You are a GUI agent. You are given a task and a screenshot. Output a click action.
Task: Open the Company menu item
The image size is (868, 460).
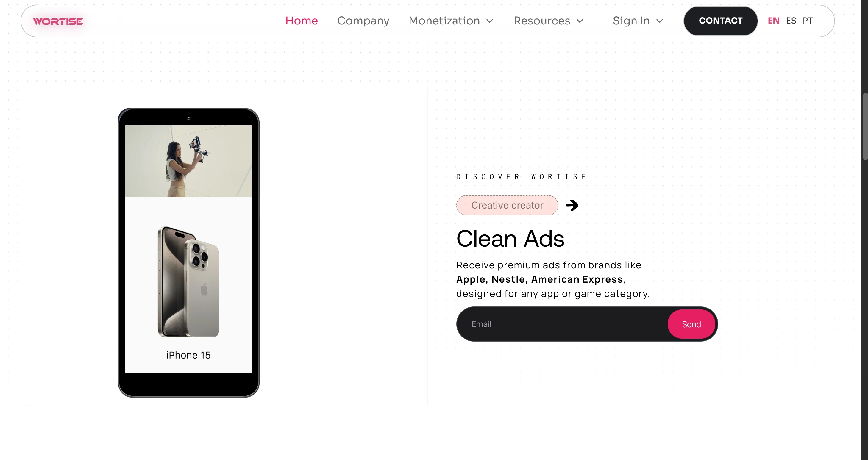tap(363, 21)
